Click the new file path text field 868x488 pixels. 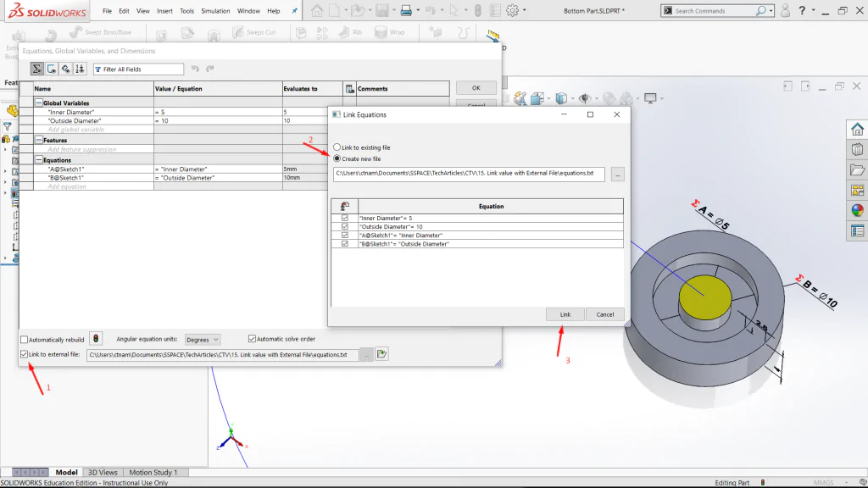click(469, 174)
